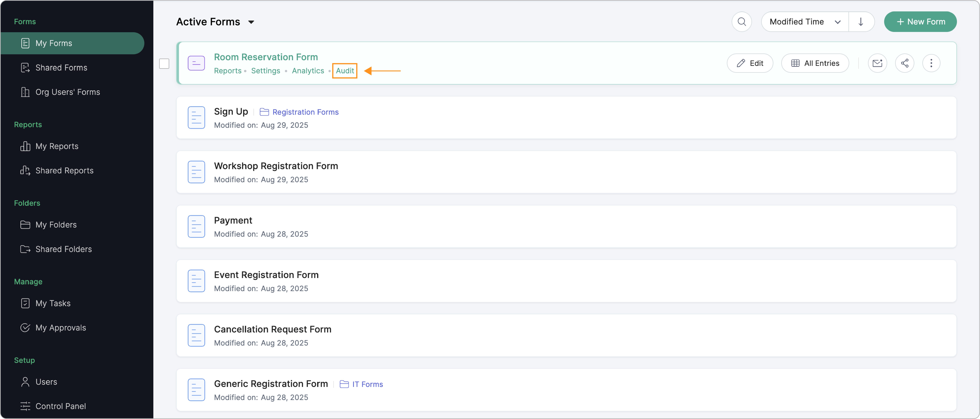Open the Generic Registration Form
Image resolution: width=980 pixels, height=419 pixels.
tap(271, 384)
